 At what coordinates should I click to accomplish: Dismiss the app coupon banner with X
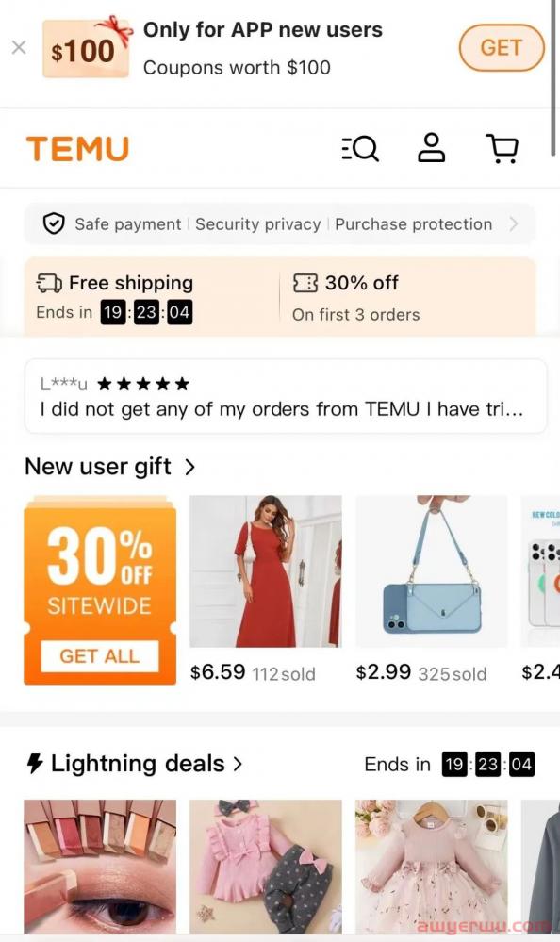[x=19, y=47]
